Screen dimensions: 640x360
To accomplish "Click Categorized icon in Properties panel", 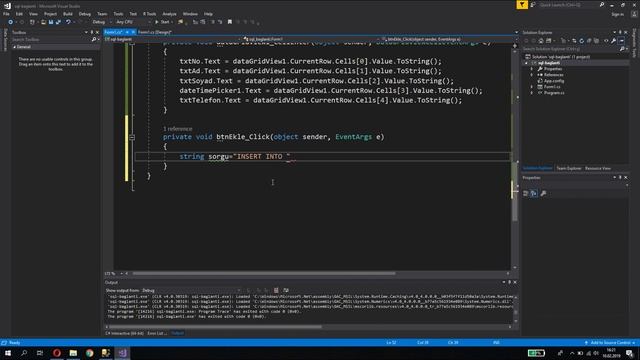I will click(526, 193).
